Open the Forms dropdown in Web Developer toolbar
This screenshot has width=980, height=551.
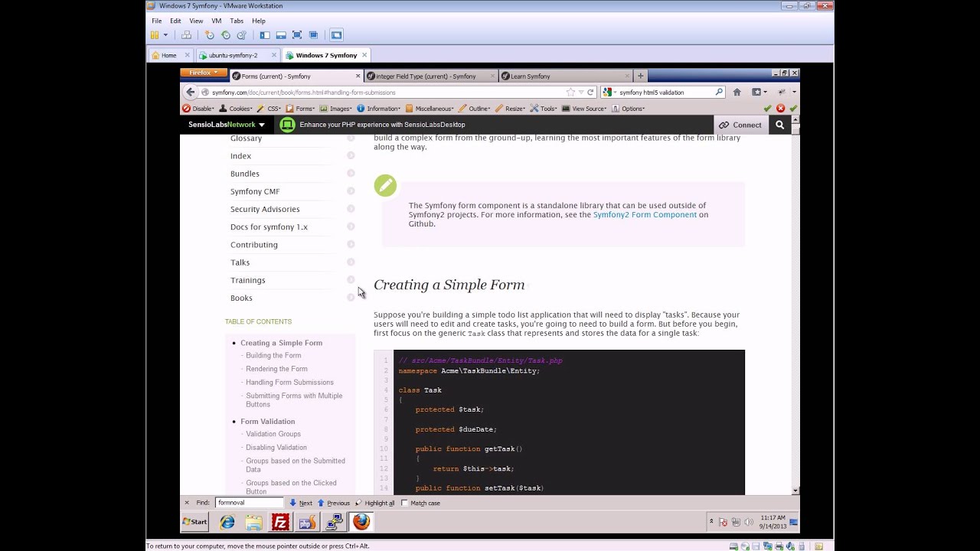coord(300,109)
